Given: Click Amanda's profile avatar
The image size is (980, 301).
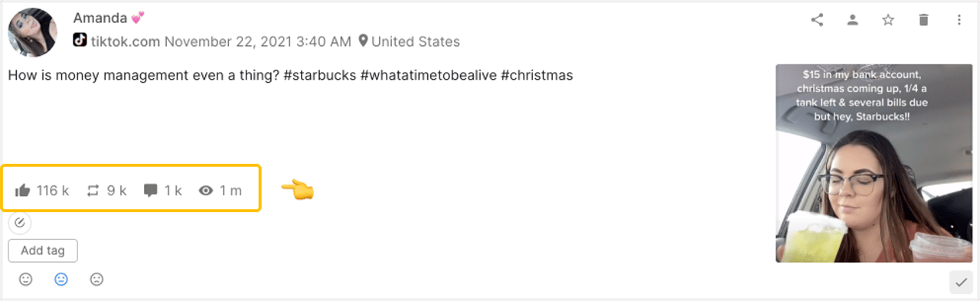Looking at the screenshot, I should coord(32,32).
